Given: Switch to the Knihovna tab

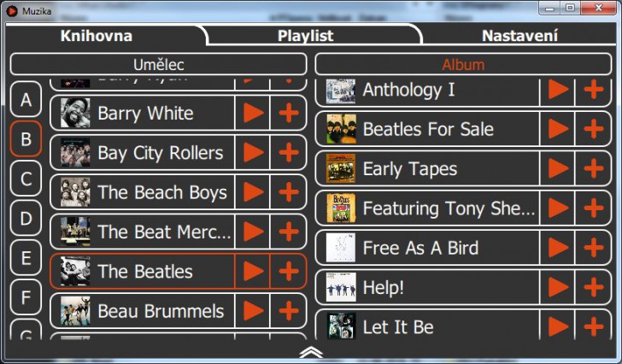Looking at the screenshot, I should [97, 36].
